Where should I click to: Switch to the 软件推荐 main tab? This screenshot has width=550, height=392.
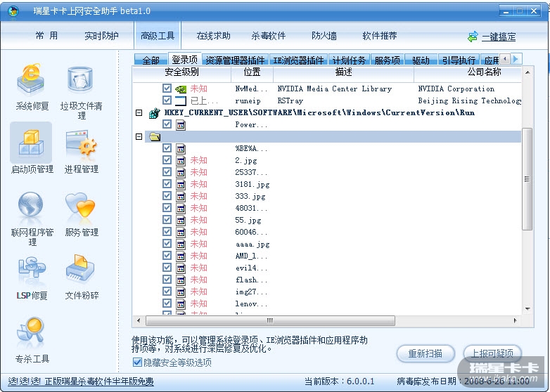point(380,36)
